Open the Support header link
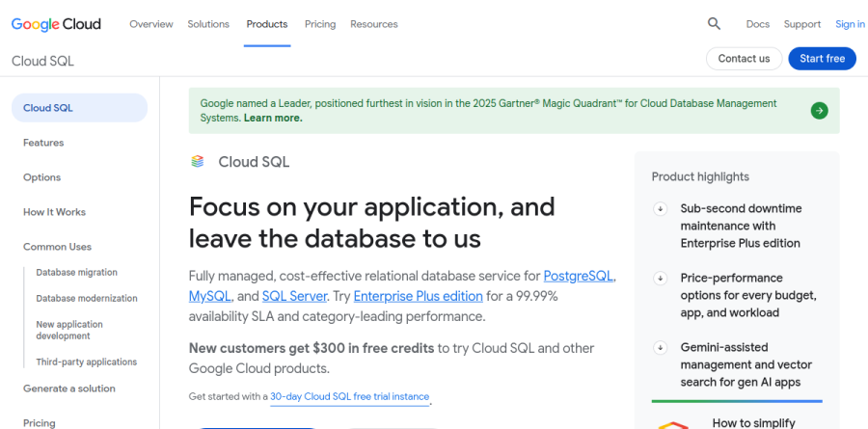This screenshot has height=429, width=868. 802,24
